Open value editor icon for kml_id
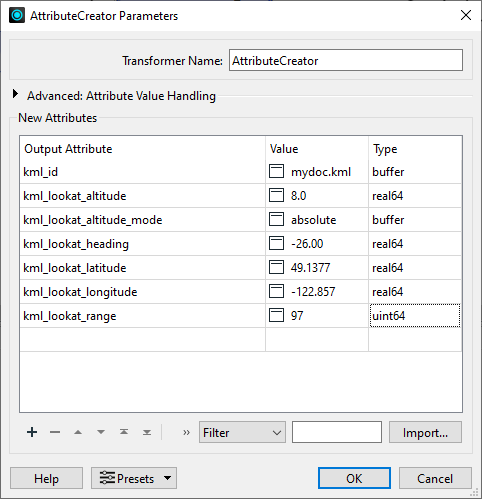The width and height of the screenshot is (482, 499). [x=276, y=171]
